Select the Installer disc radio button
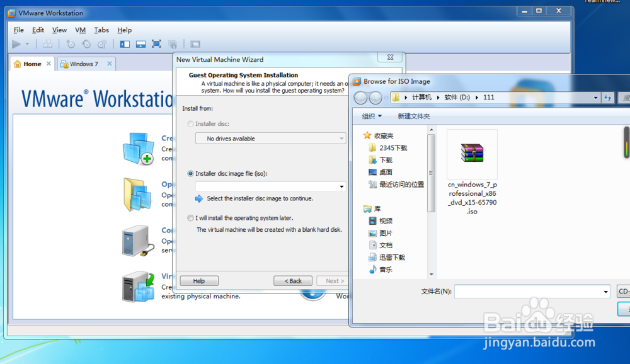The image size is (630, 364). (190, 123)
